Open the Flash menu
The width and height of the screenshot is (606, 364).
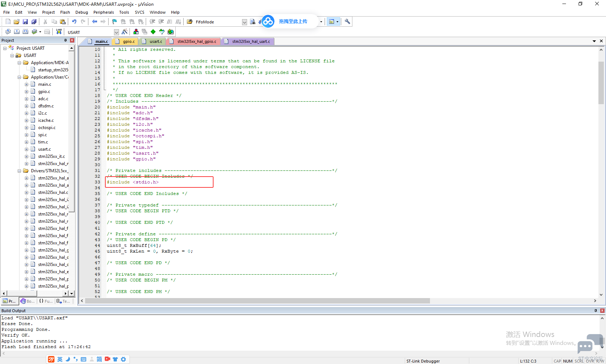pos(65,12)
